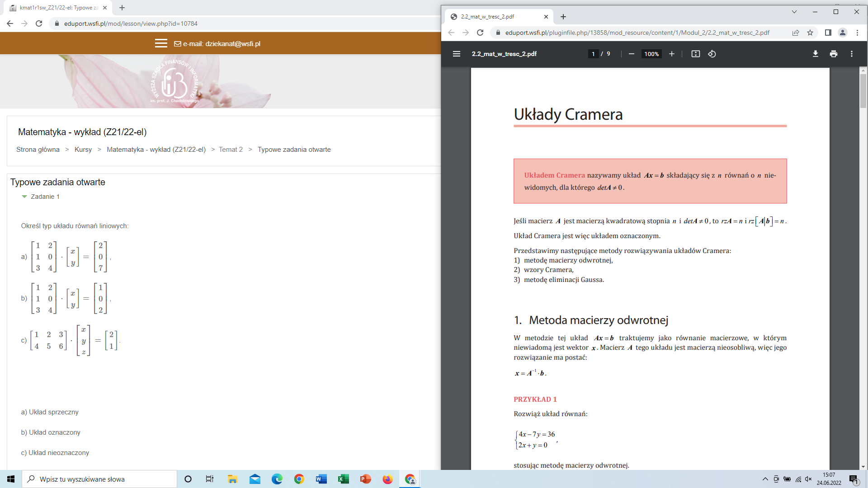Open the PDF viewer more actions menu
Viewport: 868px width, 488px height.
tap(852, 54)
